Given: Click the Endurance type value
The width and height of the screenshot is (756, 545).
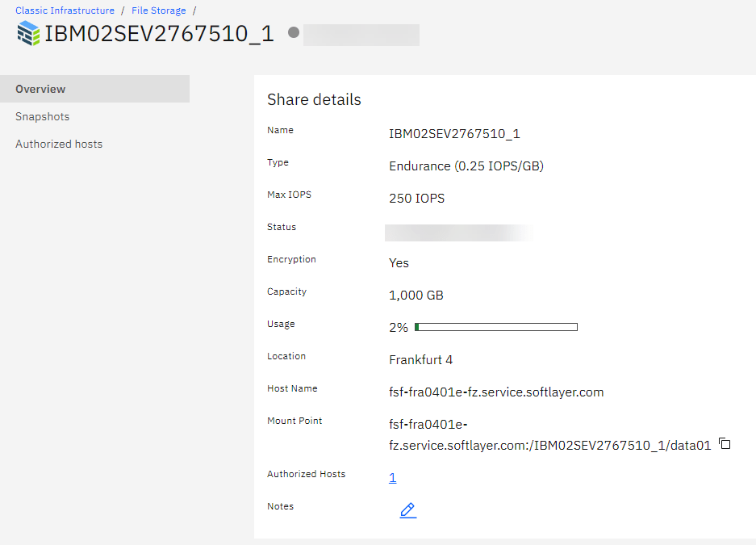Looking at the screenshot, I should point(466,166).
